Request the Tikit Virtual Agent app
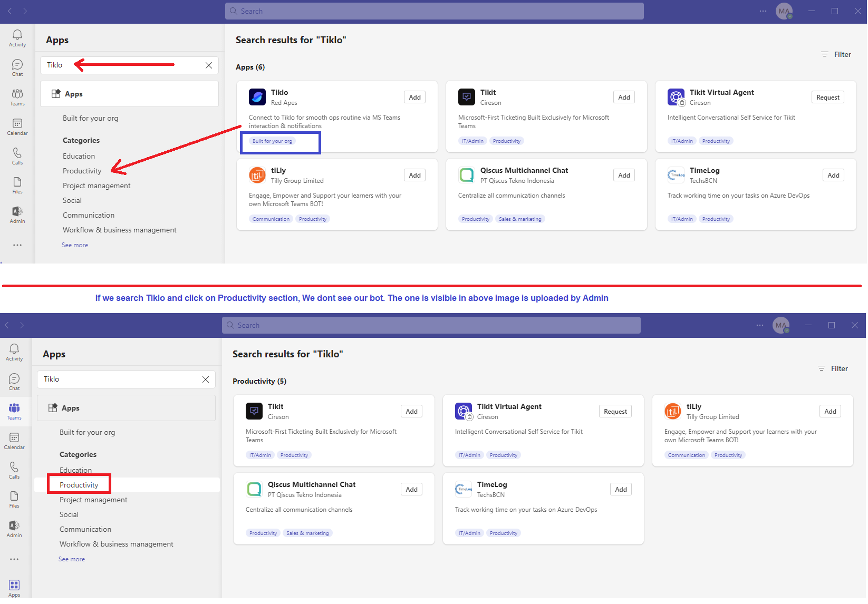The image size is (868, 604). pos(827,97)
